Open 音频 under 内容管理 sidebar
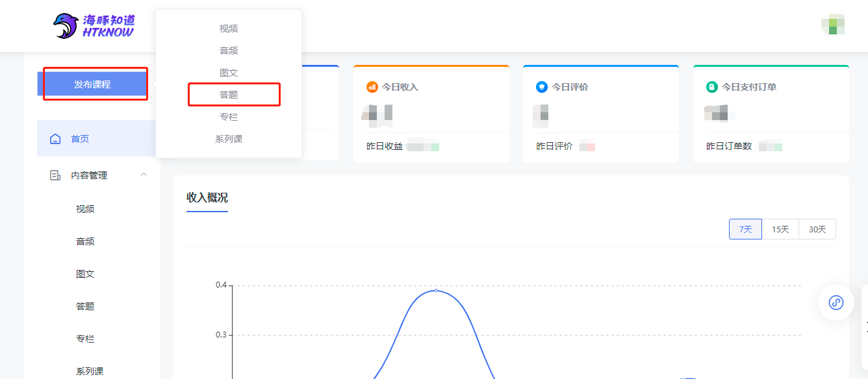 tap(85, 241)
